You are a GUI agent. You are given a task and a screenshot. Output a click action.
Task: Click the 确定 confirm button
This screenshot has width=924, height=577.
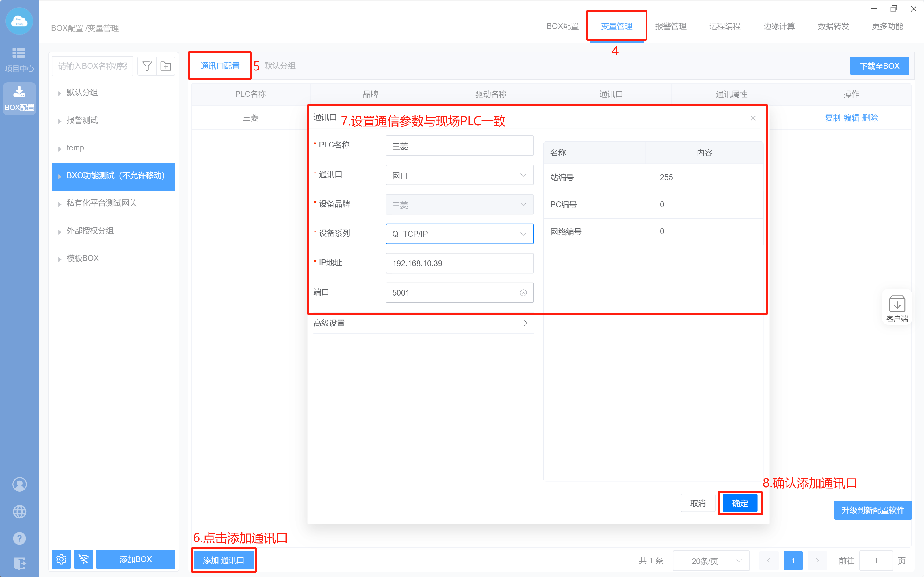(740, 503)
